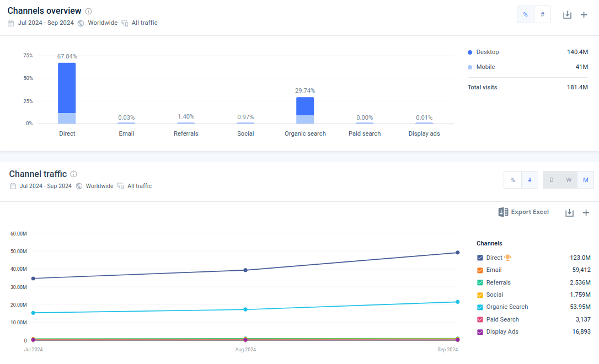Click the Direct line Sep 2024 data point
The height and width of the screenshot is (364, 599).
click(x=458, y=253)
